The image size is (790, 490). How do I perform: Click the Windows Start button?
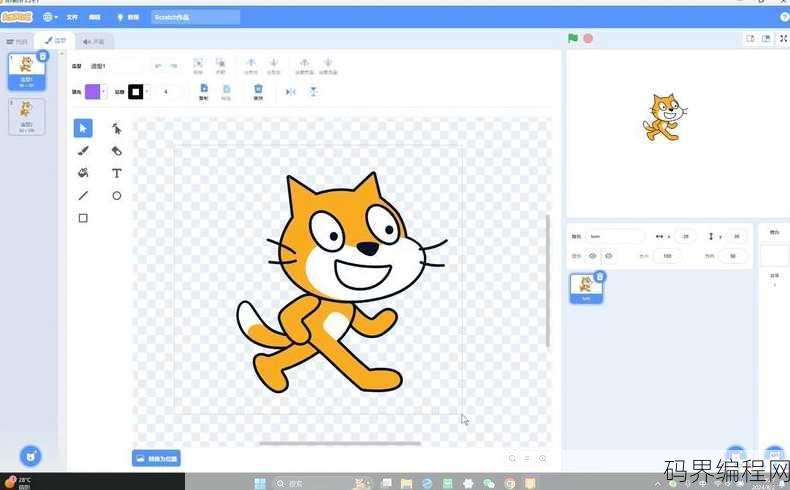[260, 483]
